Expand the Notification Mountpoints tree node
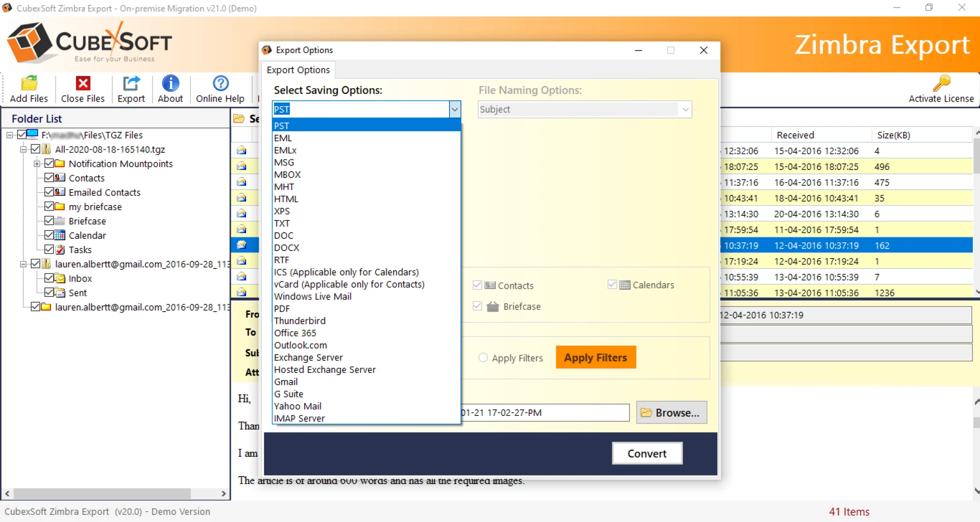Screen dimensions: 980x522 pyautogui.click(x=37, y=164)
